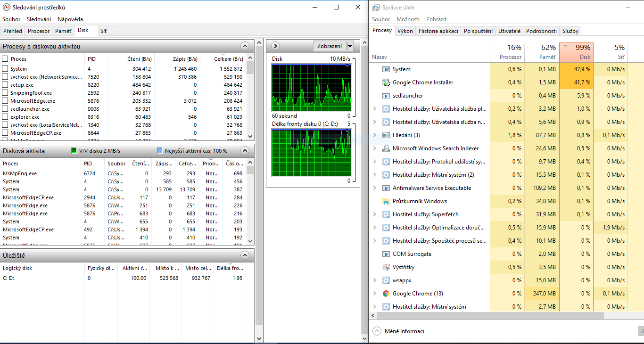Check the svchost.exe (NetworkService) checkbox

pyautogui.click(x=5, y=77)
